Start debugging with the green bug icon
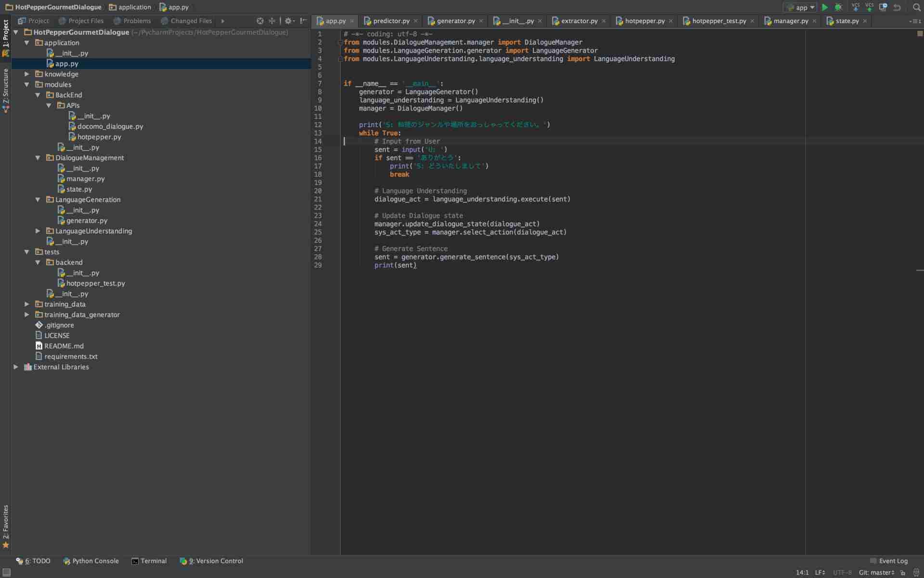The width and height of the screenshot is (924, 578). (838, 7)
